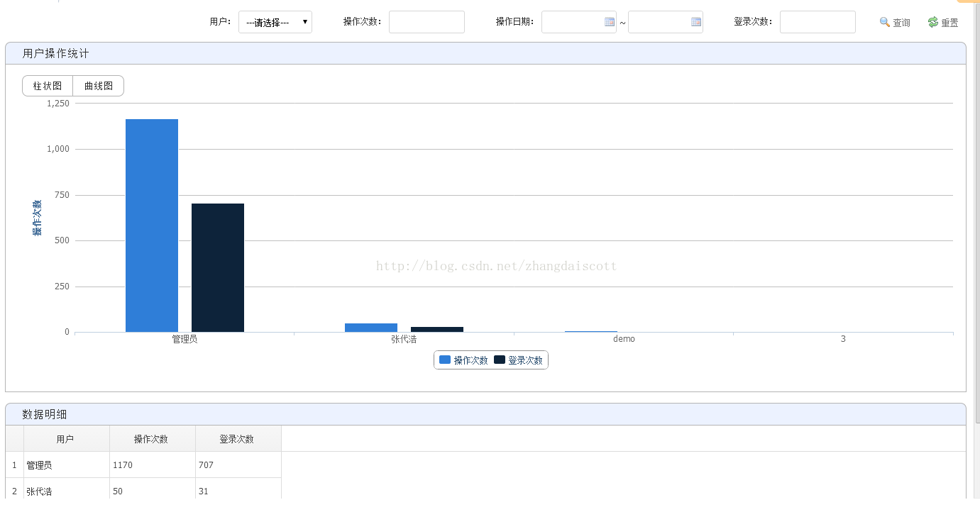Click the 张代浩 x-axis label
This screenshot has height=517, width=980.
404,339
